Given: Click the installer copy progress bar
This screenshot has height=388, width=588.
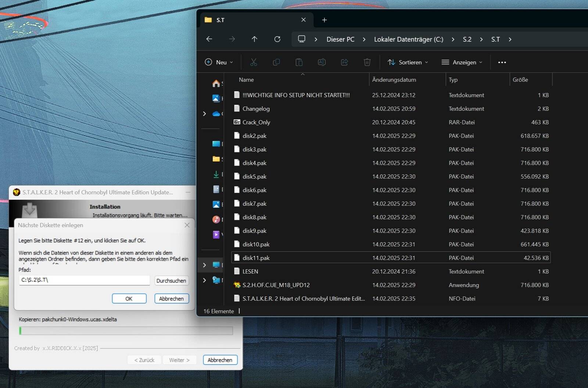Looking at the screenshot, I should 126,331.
